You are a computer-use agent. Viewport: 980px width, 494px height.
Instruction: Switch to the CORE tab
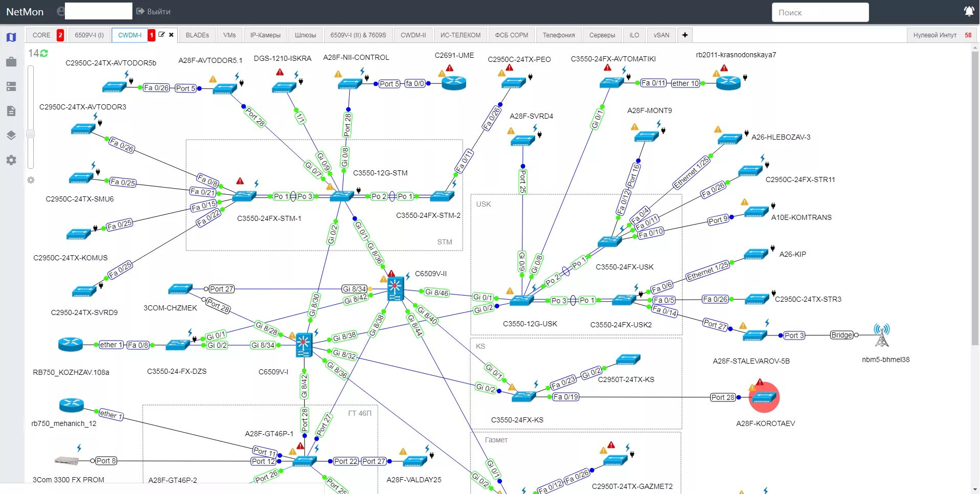[41, 35]
